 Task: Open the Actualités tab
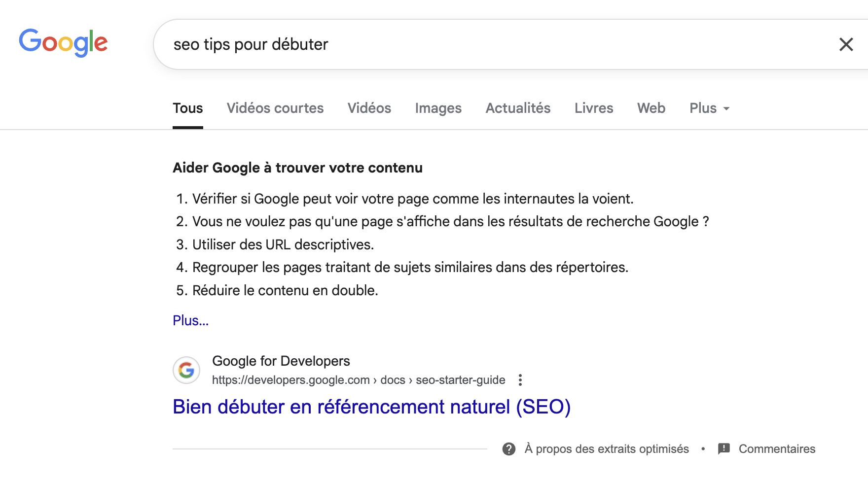pyautogui.click(x=518, y=108)
